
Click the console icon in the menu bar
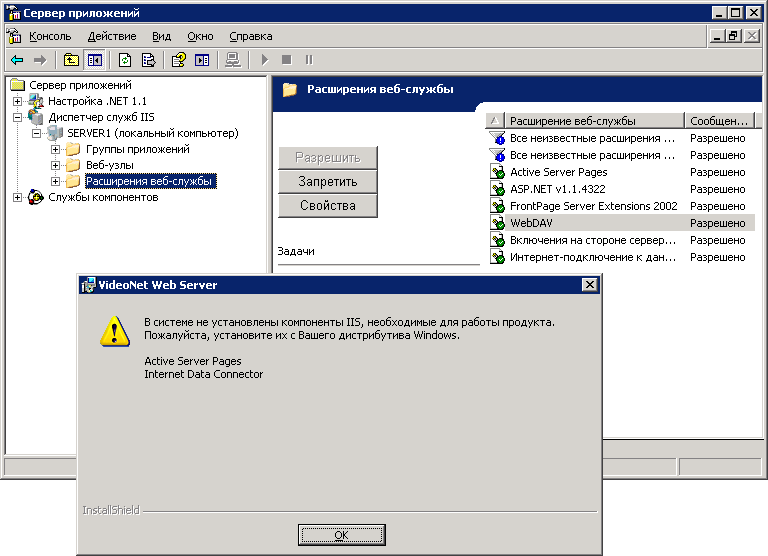click(14, 36)
